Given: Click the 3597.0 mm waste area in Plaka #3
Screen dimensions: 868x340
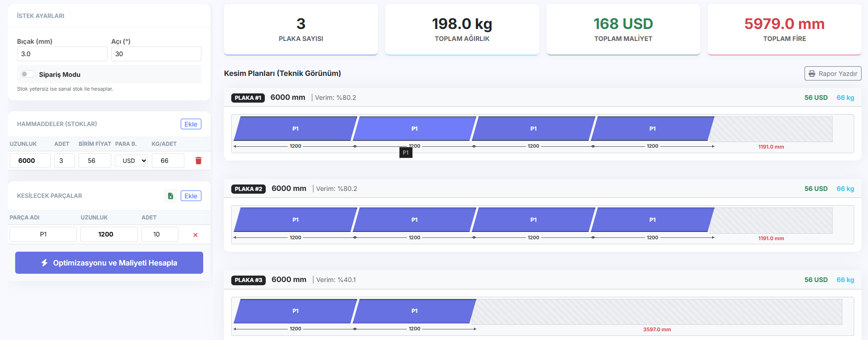Looking at the screenshot, I should (x=657, y=312).
